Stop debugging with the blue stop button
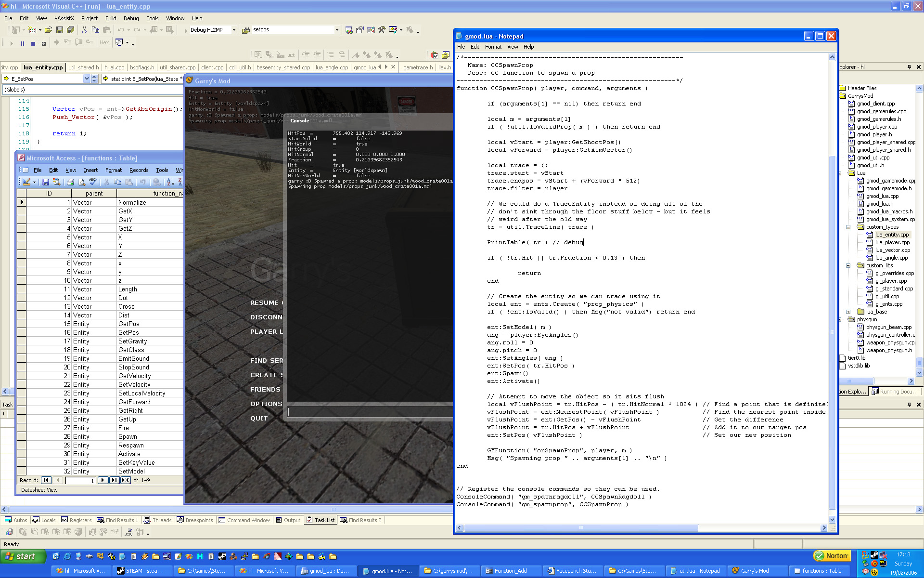 click(33, 43)
